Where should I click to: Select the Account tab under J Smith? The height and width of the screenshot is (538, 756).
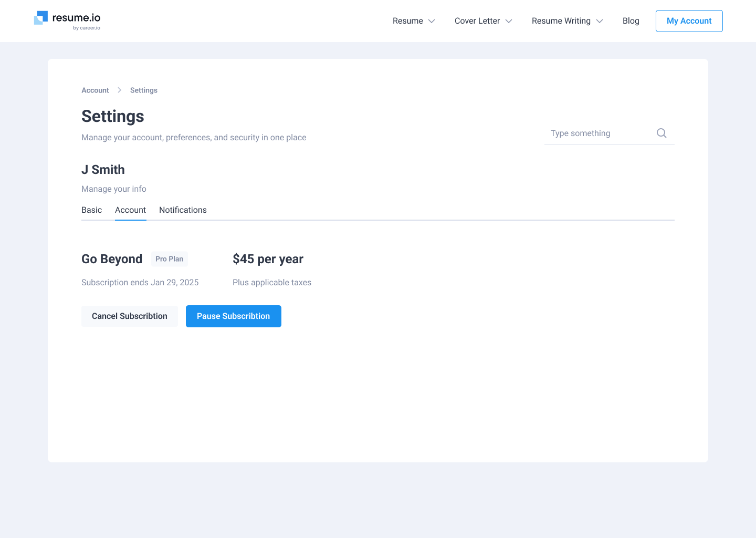(130, 210)
